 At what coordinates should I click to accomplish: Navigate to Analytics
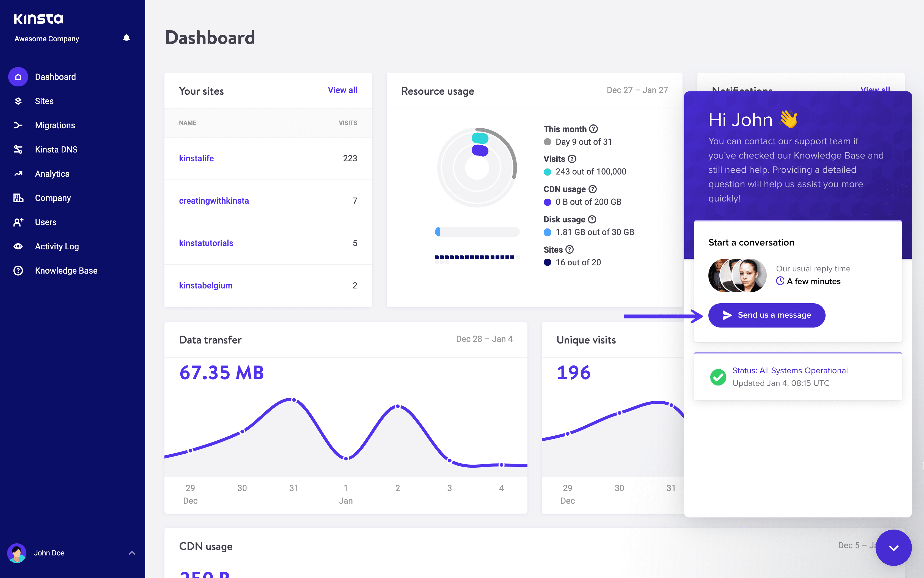click(x=52, y=174)
